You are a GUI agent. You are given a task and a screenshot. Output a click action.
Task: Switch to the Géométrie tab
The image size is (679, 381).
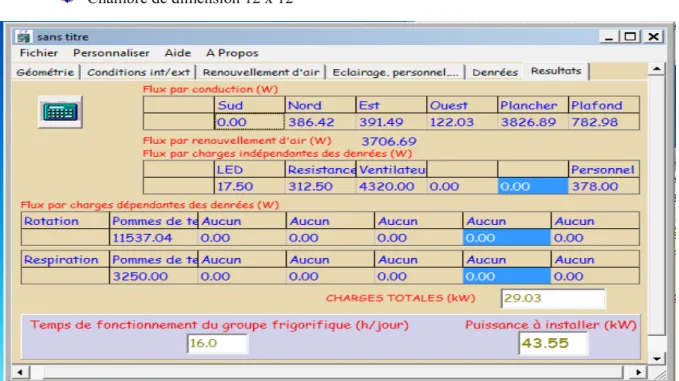pos(45,72)
